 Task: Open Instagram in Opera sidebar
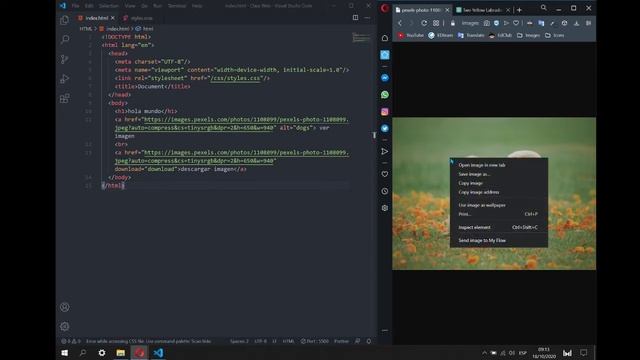(384, 111)
